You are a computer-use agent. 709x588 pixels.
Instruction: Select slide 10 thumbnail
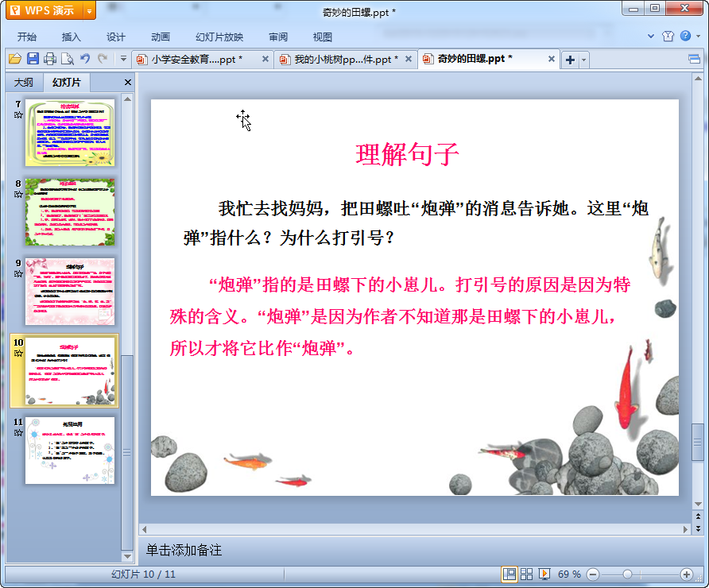(x=70, y=371)
